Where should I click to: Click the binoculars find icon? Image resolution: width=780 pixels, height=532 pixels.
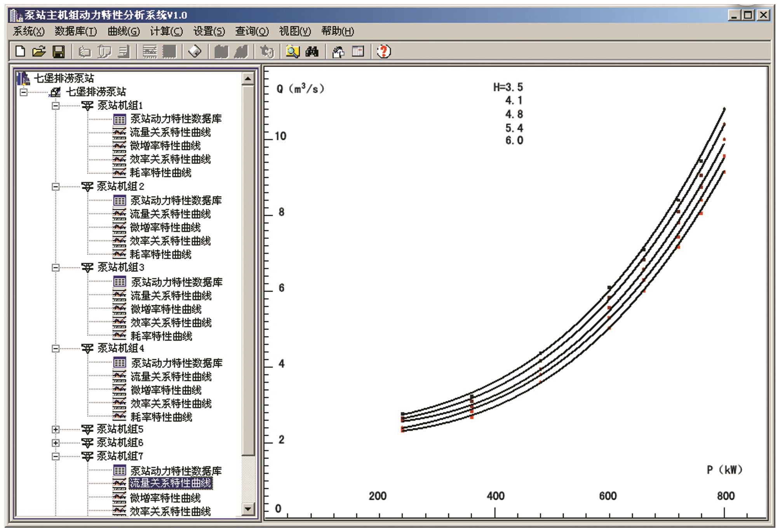(312, 51)
